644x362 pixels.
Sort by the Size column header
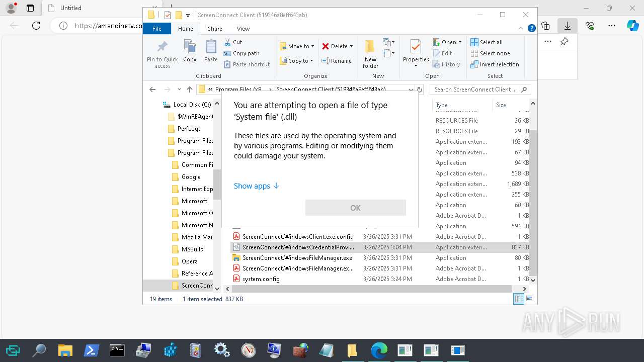(511, 105)
